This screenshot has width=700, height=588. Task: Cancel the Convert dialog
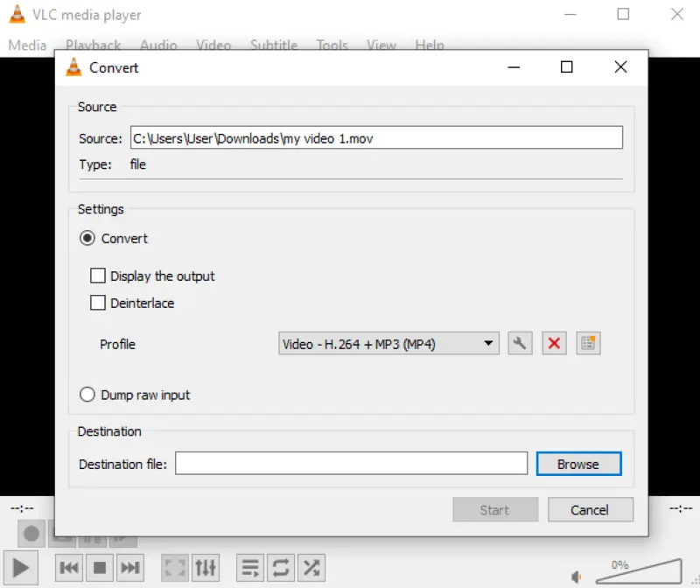590,509
